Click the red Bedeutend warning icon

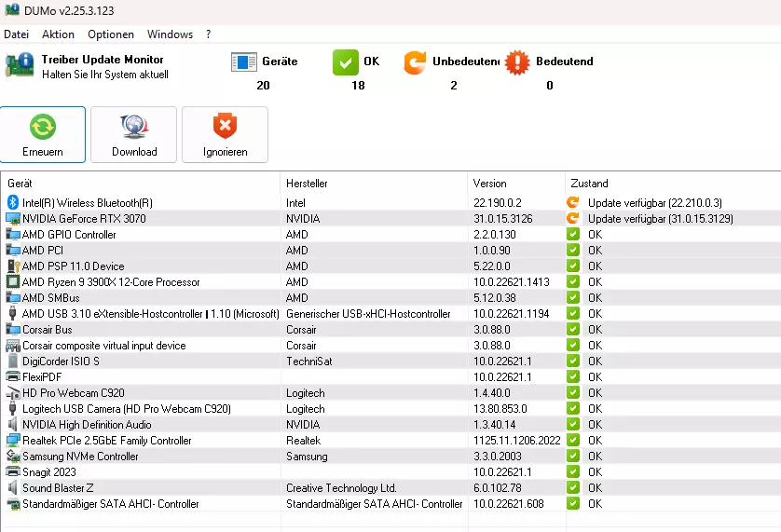click(x=517, y=62)
